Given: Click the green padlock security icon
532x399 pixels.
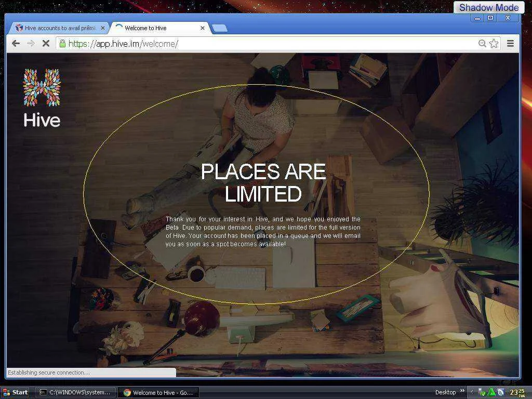Looking at the screenshot, I should pos(62,44).
